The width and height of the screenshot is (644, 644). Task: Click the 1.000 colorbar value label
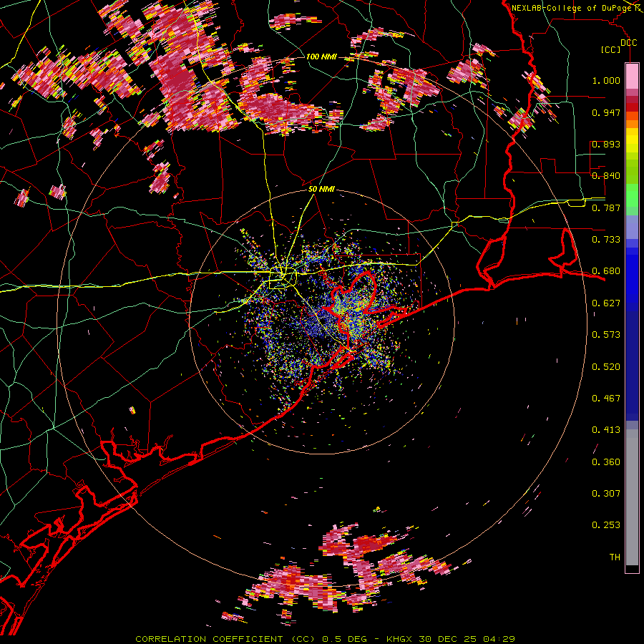606,80
